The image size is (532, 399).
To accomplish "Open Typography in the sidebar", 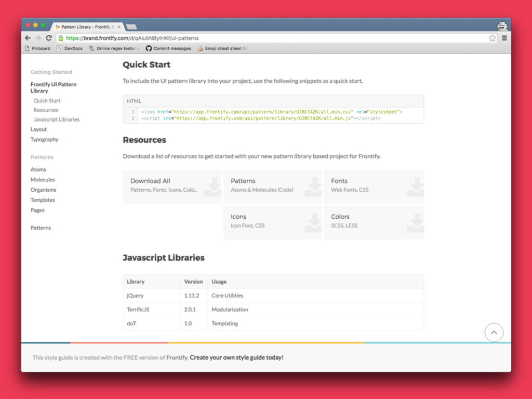I will coord(45,139).
